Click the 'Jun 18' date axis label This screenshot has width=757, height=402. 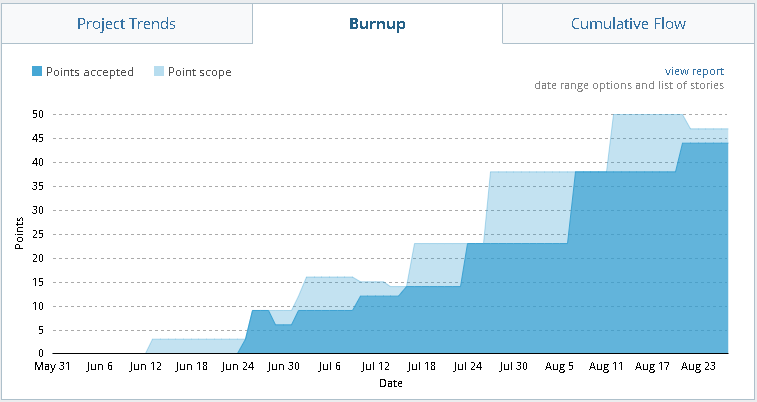(191, 366)
